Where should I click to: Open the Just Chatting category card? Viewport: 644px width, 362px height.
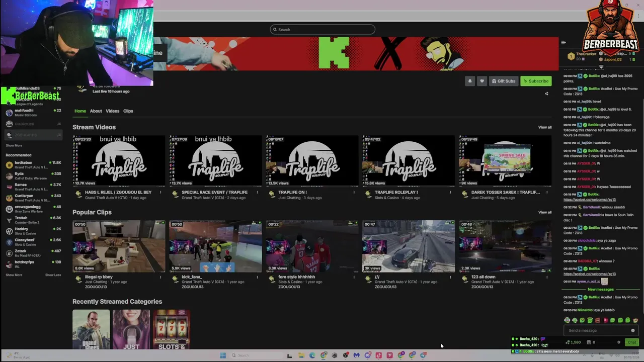pos(131,329)
